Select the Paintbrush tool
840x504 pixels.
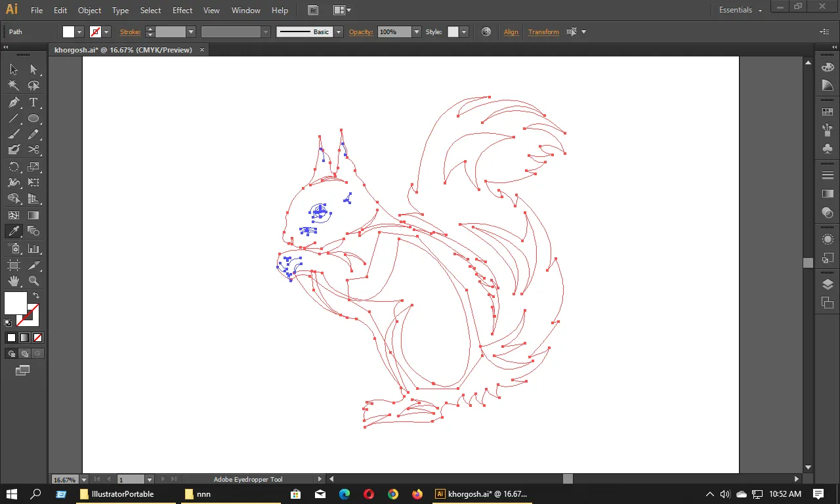point(14,134)
